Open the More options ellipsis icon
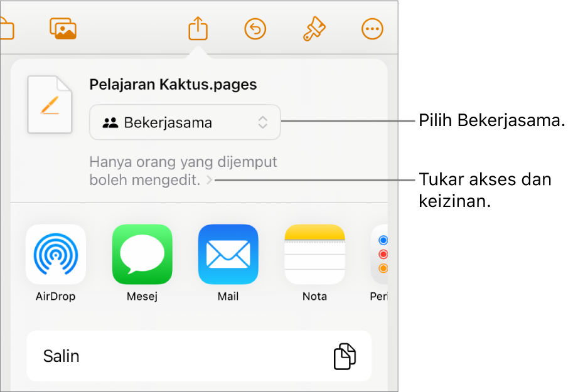The image size is (573, 392). point(372,29)
